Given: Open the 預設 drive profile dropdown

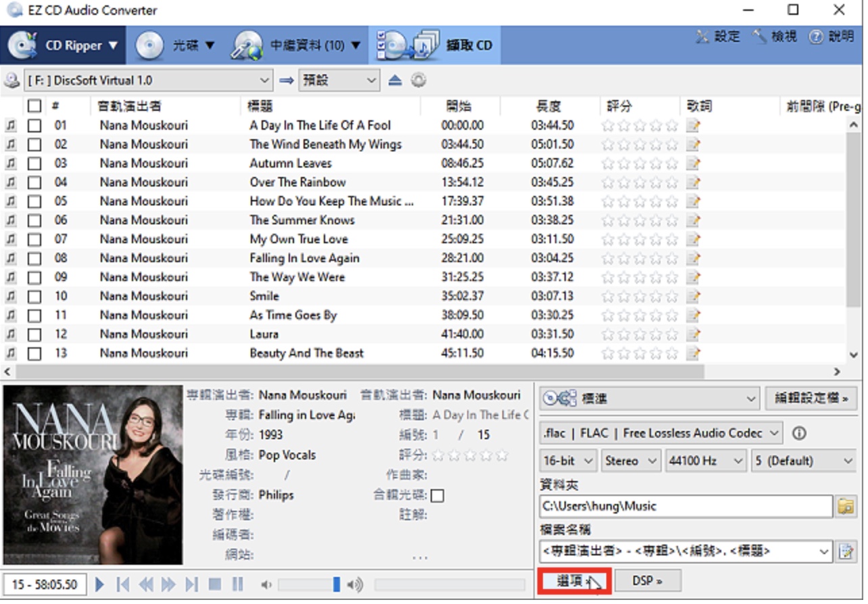Looking at the screenshot, I should (x=339, y=80).
